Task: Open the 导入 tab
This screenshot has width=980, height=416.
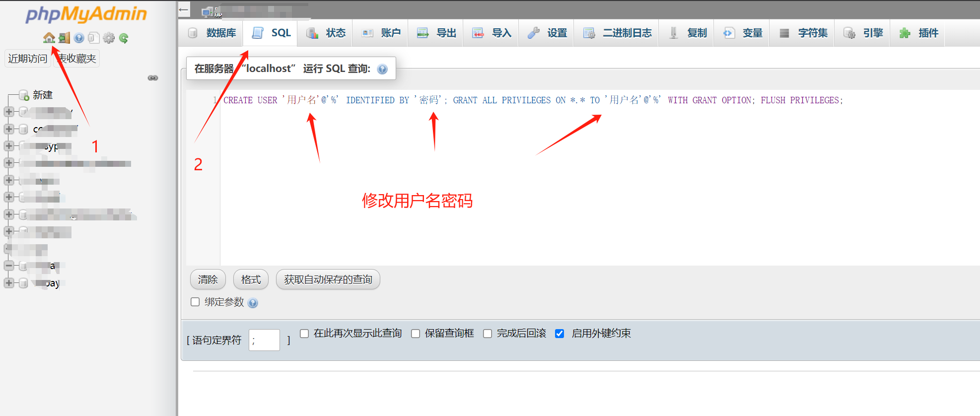Action: (x=491, y=33)
